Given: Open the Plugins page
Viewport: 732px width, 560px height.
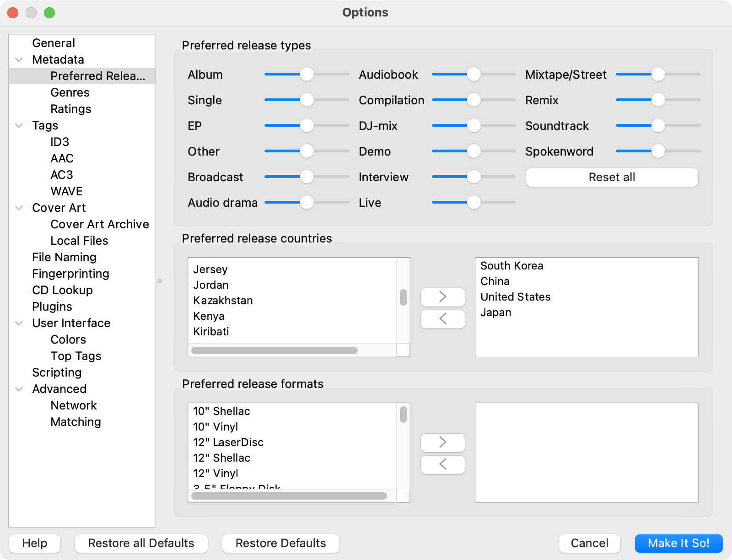Looking at the screenshot, I should point(52,307).
